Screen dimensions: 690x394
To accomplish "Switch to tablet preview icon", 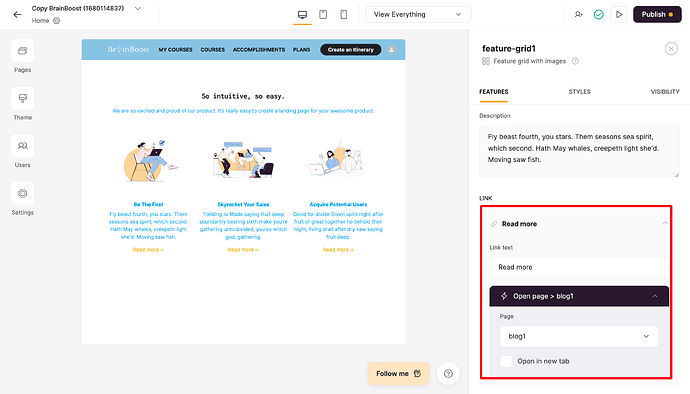I will coord(323,15).
